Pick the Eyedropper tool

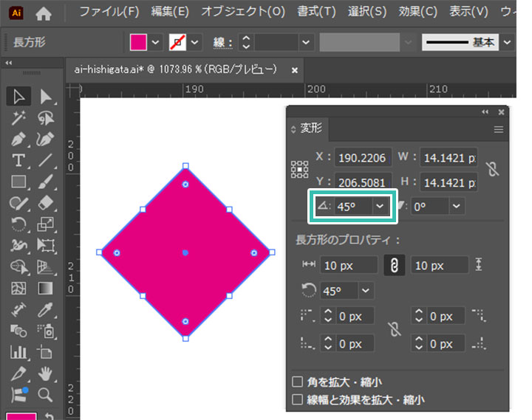click(46, 309)
